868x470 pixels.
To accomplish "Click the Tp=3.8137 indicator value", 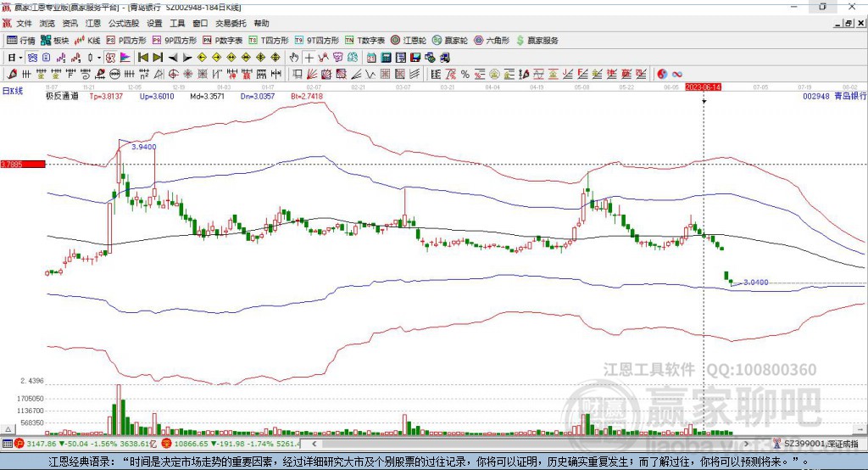I will click(x=106, y=96).
